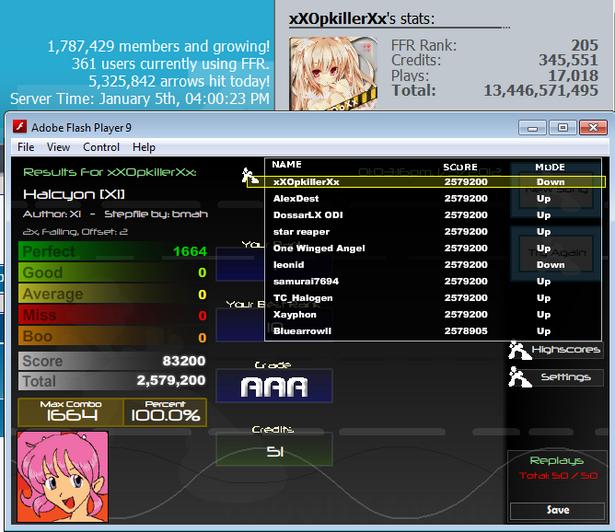Open the Control menu
Screen dimensions: 615x532
tap(101, 147)
